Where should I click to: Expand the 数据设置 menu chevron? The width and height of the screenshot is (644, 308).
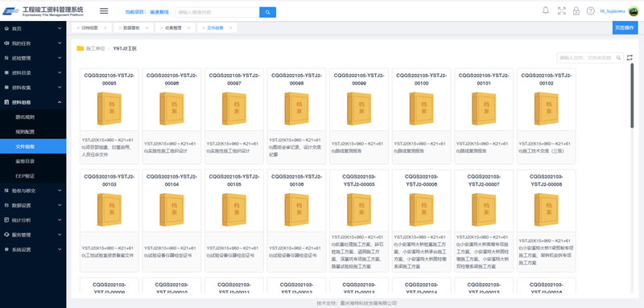(x=60, y=205)
